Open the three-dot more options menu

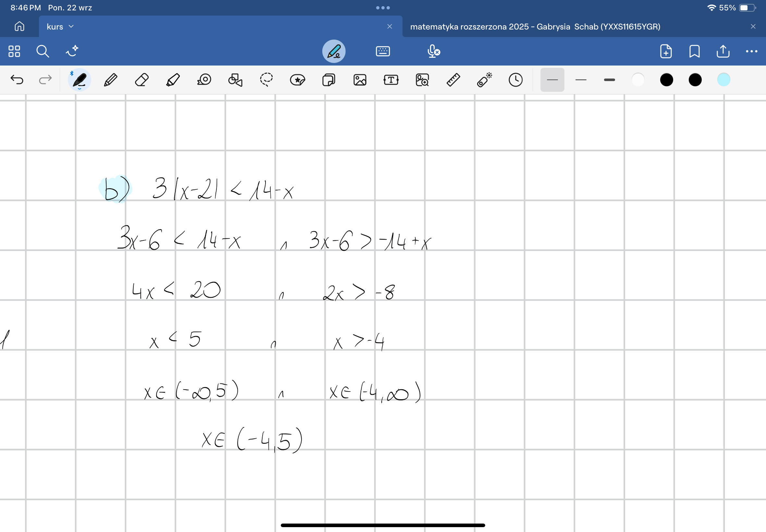point(751,51)
